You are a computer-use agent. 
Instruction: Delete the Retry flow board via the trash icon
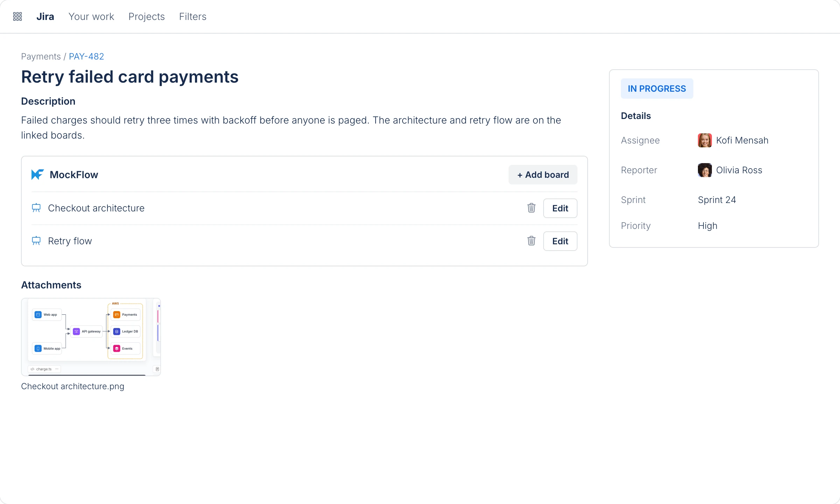click(x=531, y=241)
